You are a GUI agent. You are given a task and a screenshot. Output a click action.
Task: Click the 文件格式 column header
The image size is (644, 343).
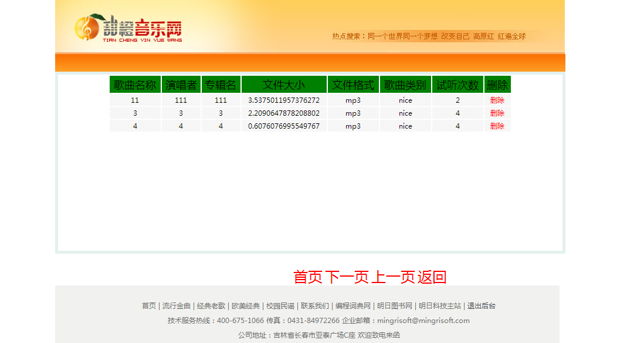click(353, 85)
